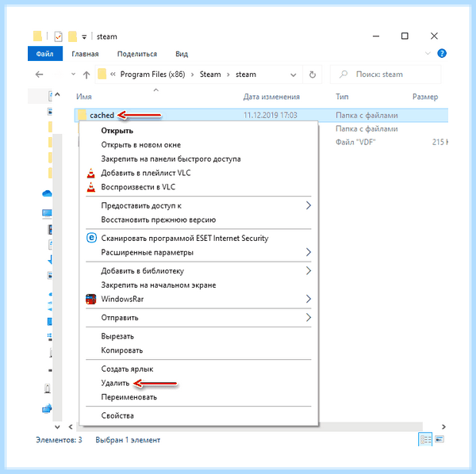Switch to the Вид tab

pos(182,54)
